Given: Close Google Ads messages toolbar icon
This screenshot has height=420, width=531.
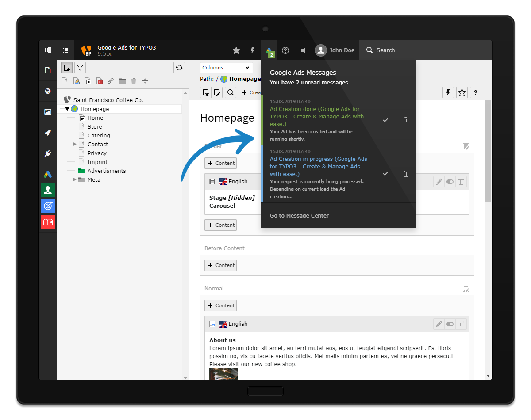Looking at the screenshot, I should click(269, 50).
